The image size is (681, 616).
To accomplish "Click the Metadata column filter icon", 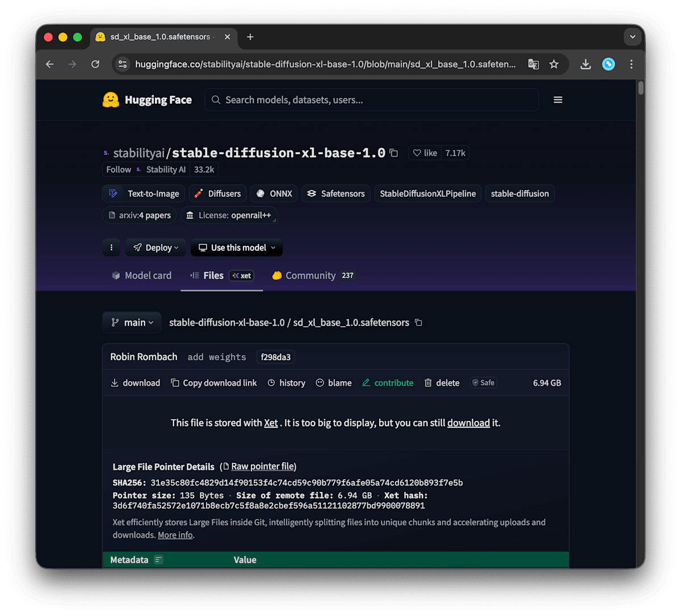I will [x=159, y=560].
